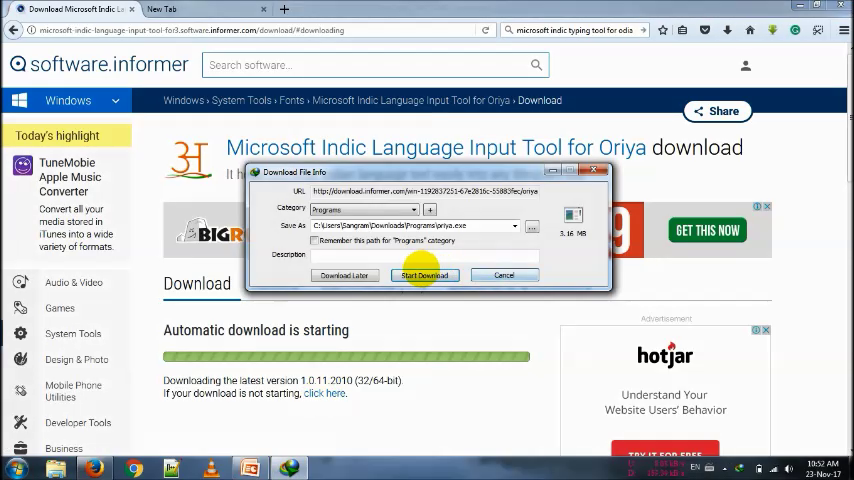Open the bookmarks list icon in toolbar
854x480 pixels.
[682, 31]
